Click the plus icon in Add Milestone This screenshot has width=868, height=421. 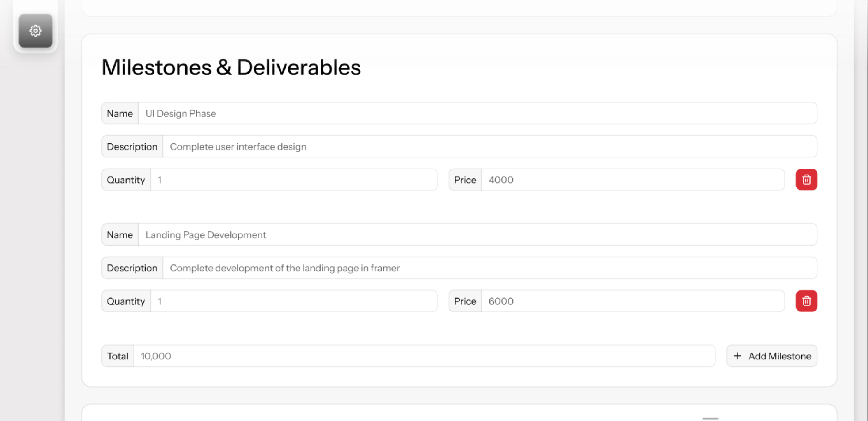737,356
